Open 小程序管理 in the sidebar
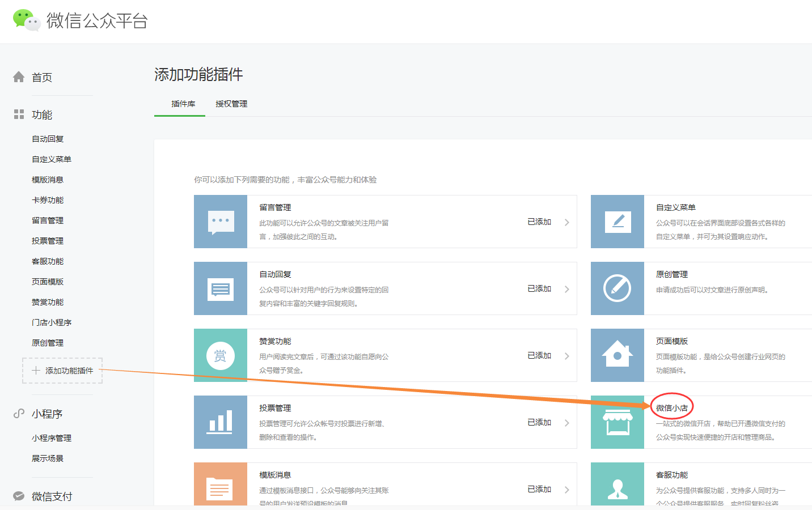Screen dimensions: 812x510 click(x=52, y=438)
